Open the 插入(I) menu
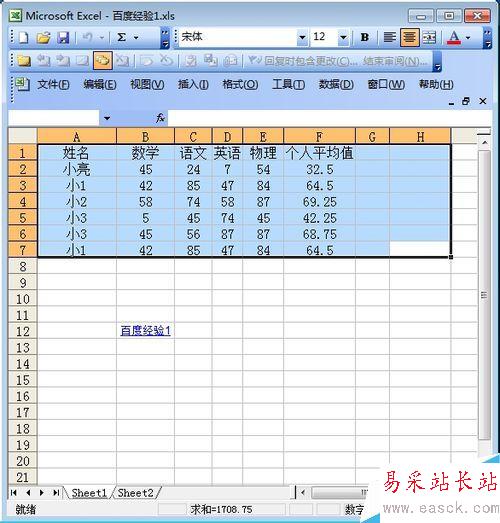 [193, 85]
